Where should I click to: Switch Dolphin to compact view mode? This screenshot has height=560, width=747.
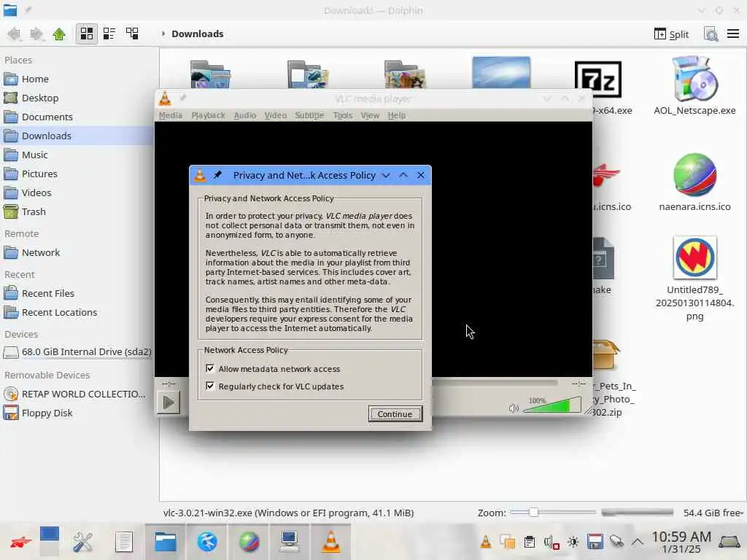point(109,34)
